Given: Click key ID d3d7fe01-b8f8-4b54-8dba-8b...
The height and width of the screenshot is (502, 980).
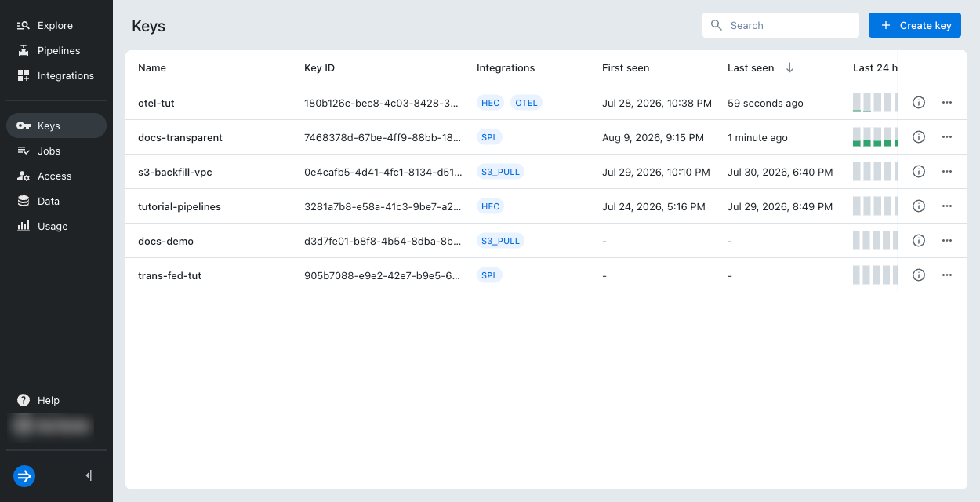Looking at the screenshot, I should coord(382,241).
